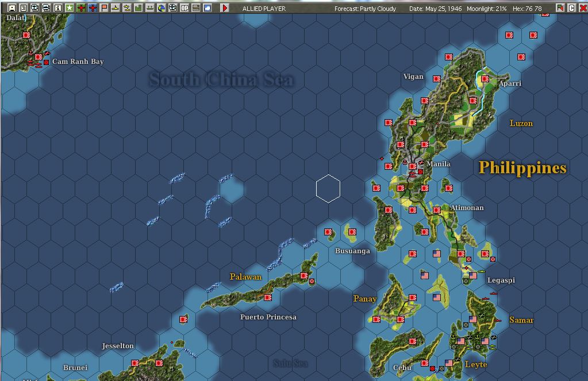Image resolution: width=588 pixels, height=381 pixels.
Task: Select the Japanese marker at Atimonan
Action: (x=437, y=210)
